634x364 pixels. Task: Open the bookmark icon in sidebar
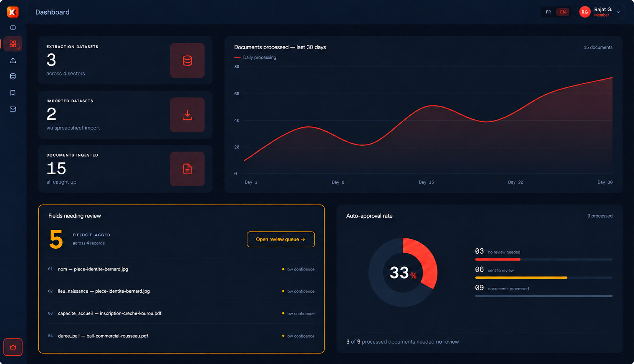coord(13,93)
